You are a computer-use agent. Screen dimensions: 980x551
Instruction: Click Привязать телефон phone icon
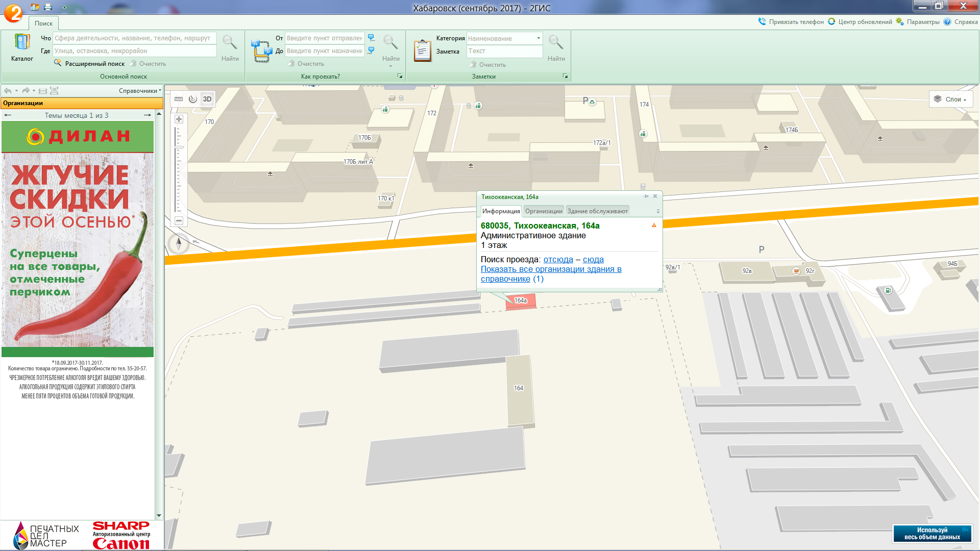pos(762,21)
